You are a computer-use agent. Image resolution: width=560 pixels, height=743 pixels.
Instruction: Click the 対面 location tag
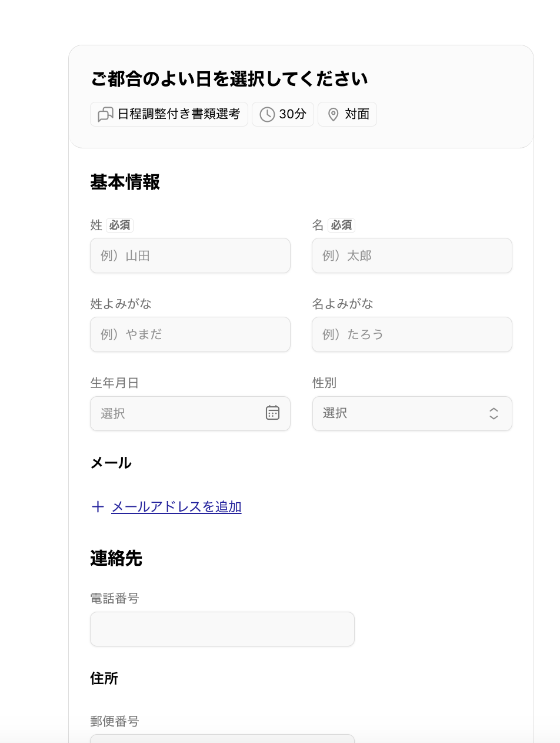(348, 114)
